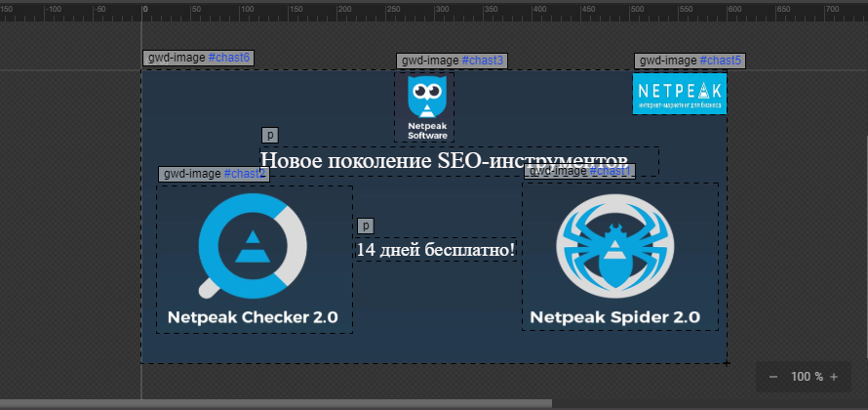The height and width of the screenshot is (410, 868).
Task: Select the Netpeak Spider 2.0 image
Action: pyautogui.click(x=620, y=257)
